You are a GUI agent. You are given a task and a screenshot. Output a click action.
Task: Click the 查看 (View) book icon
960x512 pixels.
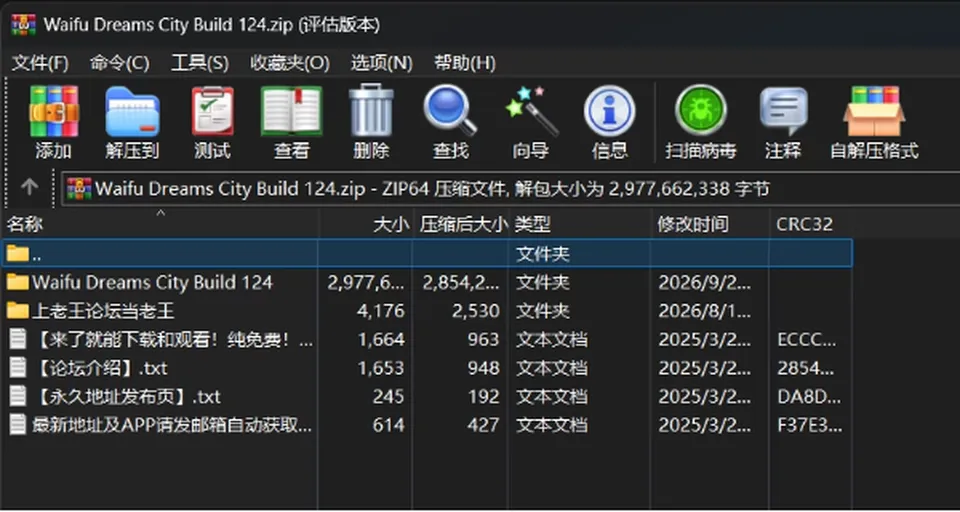(x=291, y=111)
